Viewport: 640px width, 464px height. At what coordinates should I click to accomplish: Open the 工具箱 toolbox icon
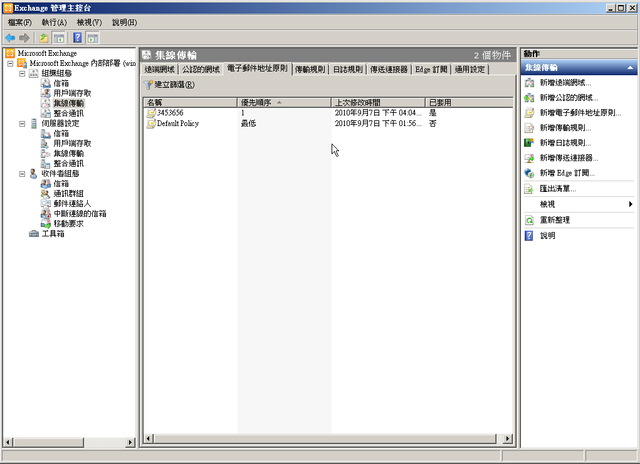tap(34, 233)
